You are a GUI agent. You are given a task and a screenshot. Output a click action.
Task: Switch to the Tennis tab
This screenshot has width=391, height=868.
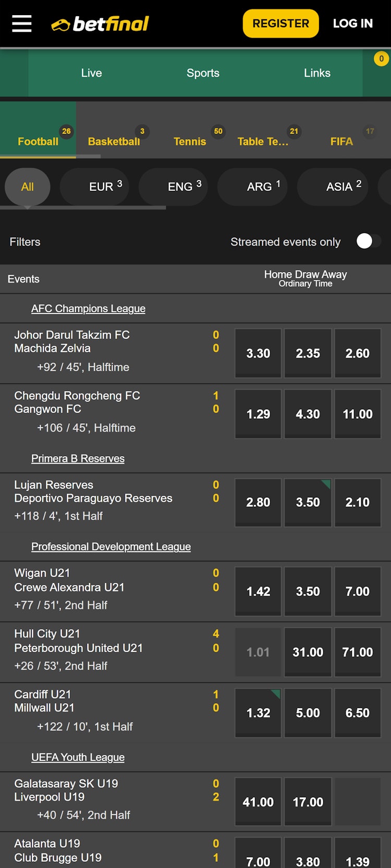click(190, 141)
